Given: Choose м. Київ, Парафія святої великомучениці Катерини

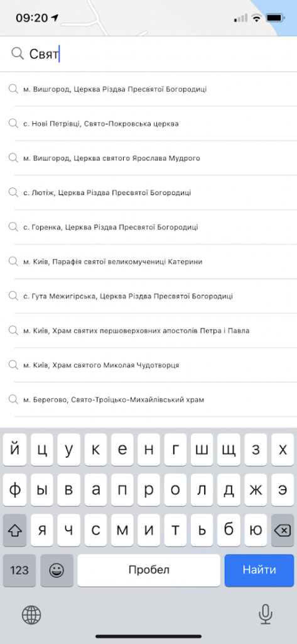Looking at the screenshot, I should click(x=148, y=262).
